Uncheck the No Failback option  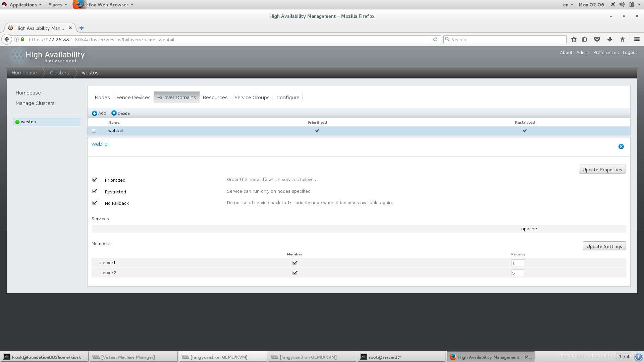click(x=95, y=203)
